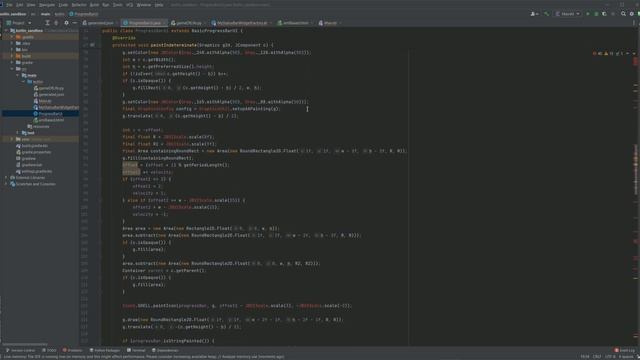The height and width of the screenshot is (360, 640).
Task: Open the Event Log tool window
Action: [x=624, y=350]
